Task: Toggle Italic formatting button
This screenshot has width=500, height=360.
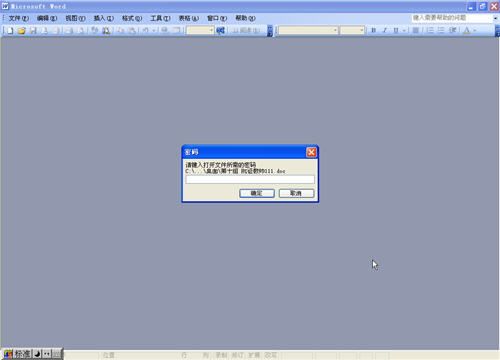Action: pos(385,30)
